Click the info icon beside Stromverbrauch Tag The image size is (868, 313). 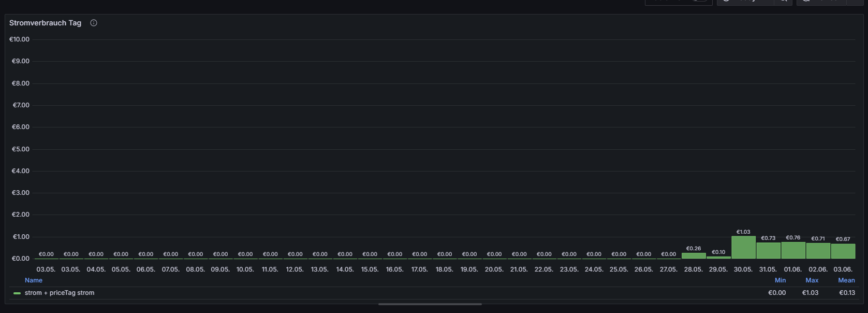tap(94, 23)
